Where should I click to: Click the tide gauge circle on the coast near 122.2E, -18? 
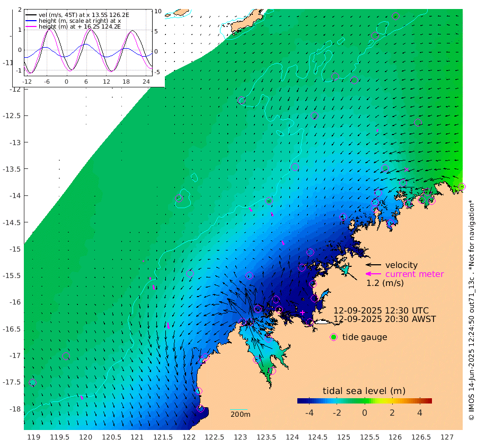coord(200,408)
